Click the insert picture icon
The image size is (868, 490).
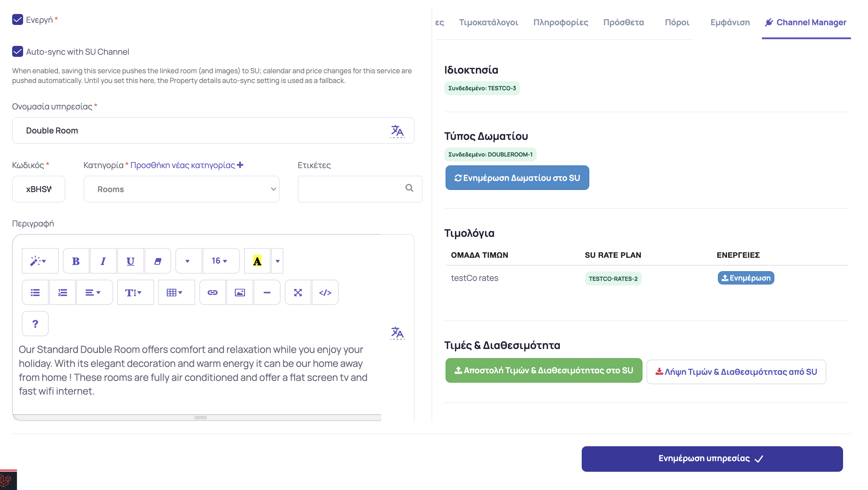point(239,292)
